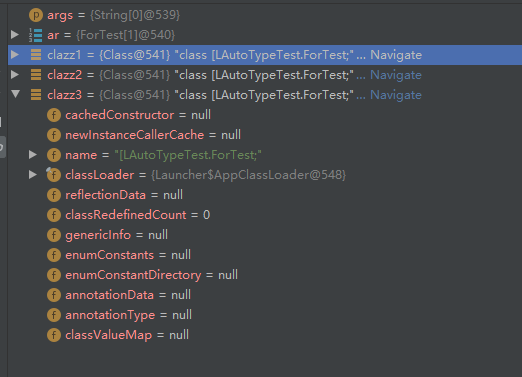The height and width of the screenshot is (377, 522).
Task: Click the field icon for enumConstants
Action: [54, 255]
